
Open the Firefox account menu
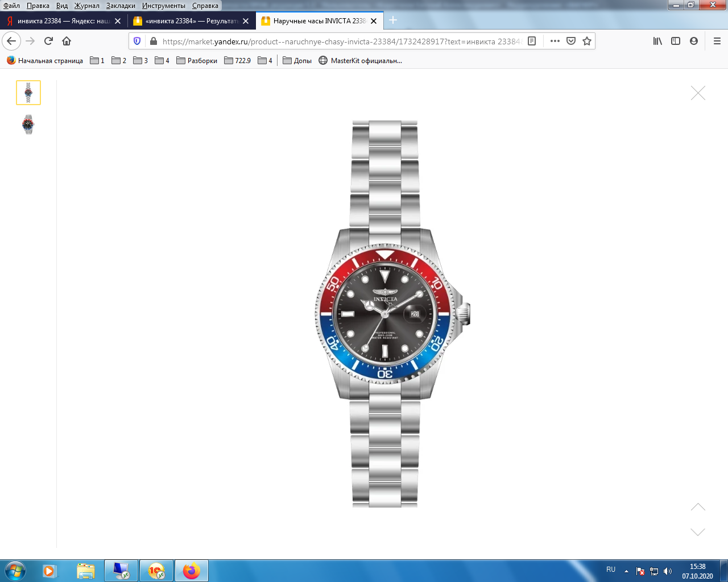694,41
